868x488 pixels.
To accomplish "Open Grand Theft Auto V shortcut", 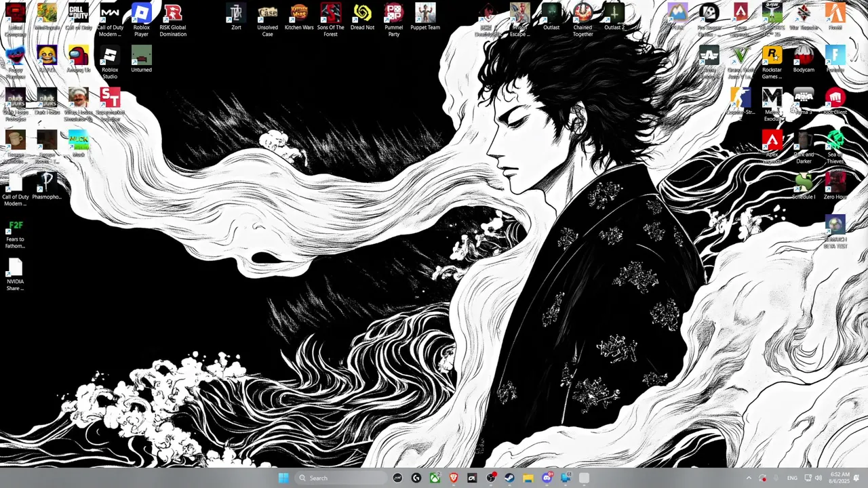I will (x=741, y=62).
